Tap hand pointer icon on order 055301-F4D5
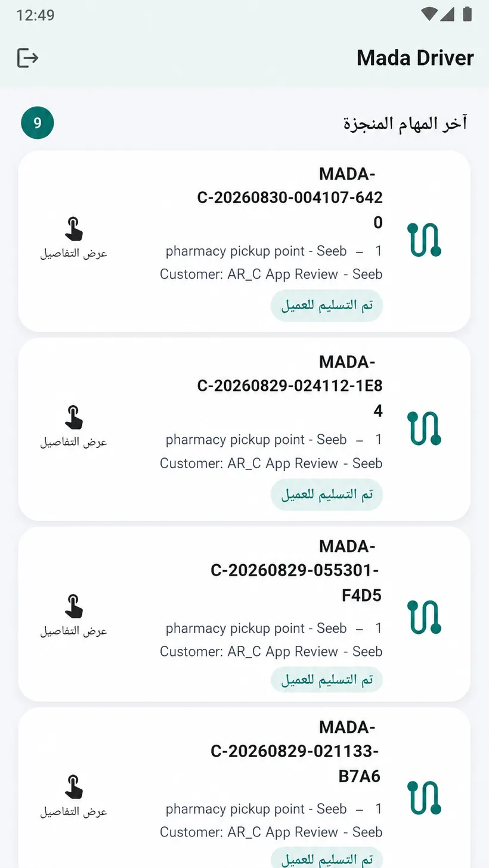This screenshot has height=868, width=489. click(74, 606)
